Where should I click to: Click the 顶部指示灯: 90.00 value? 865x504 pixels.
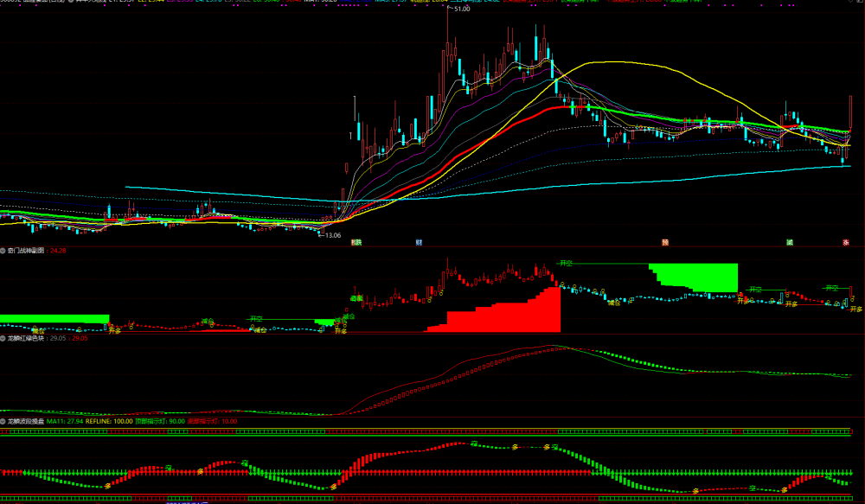coord(160,421)
